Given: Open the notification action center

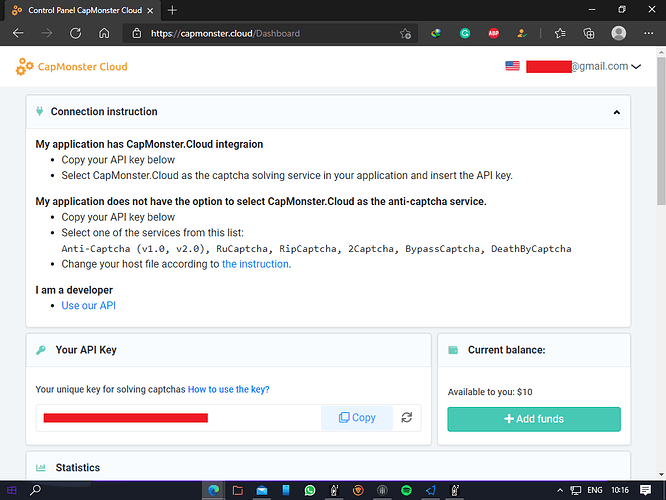Looking at the screenshot, I should [x=645, y=490].
